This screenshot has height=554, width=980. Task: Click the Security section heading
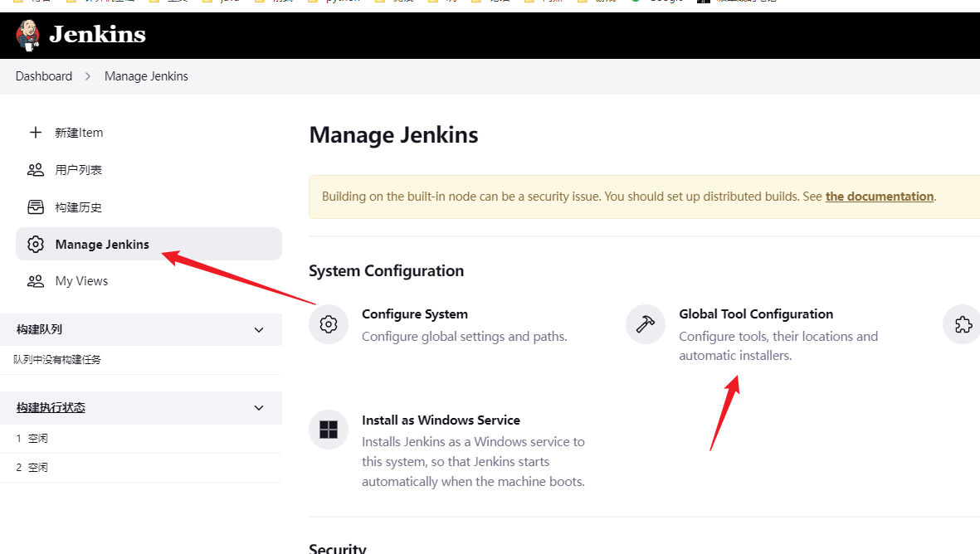coord(338,547)
